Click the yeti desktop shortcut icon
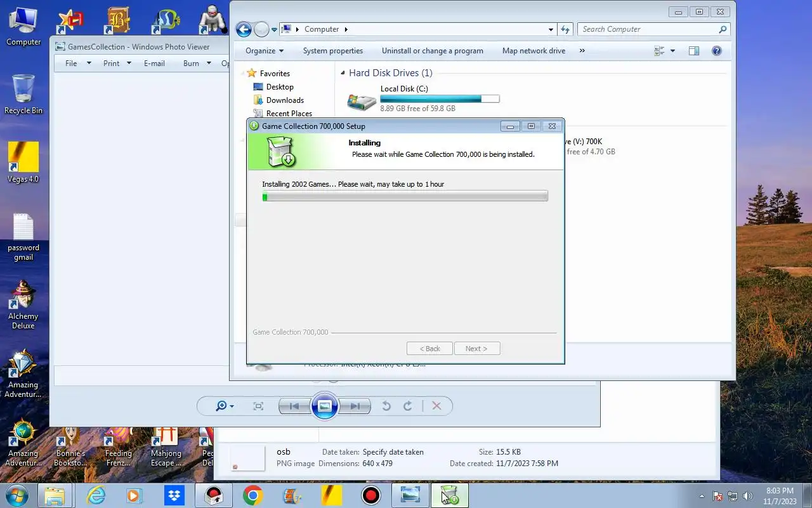 coord(213,19)
